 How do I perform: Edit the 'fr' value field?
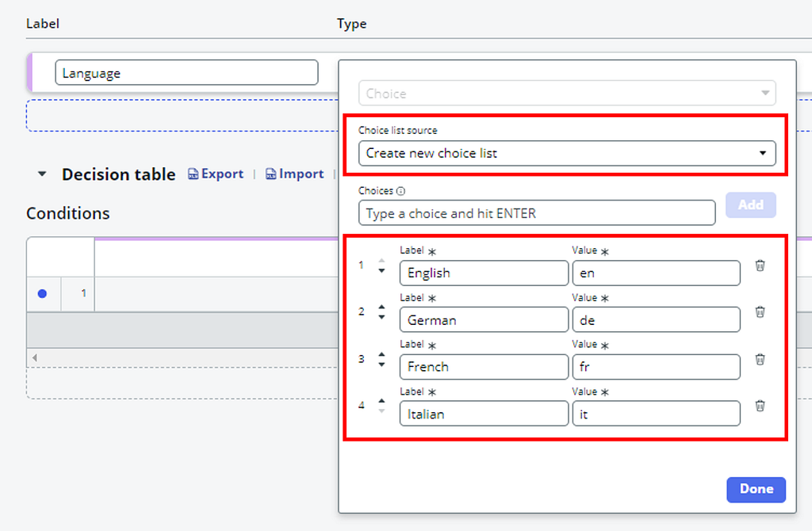(x=656, y=367)
